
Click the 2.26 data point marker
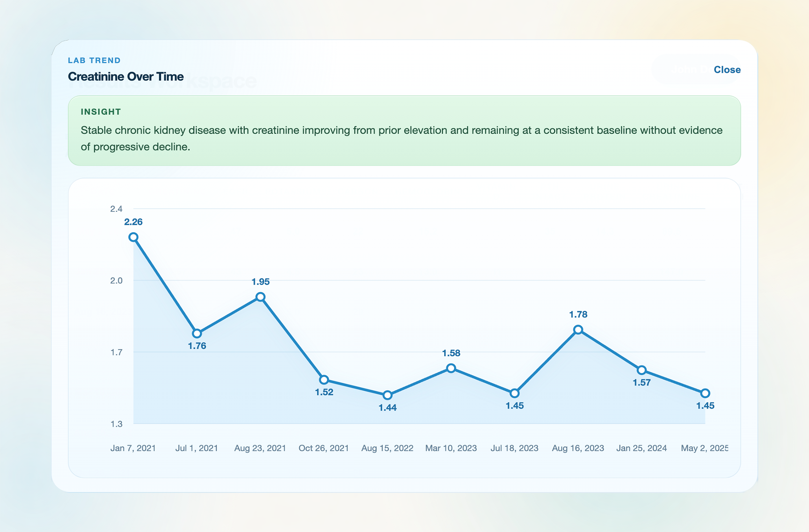(x=133, y=237)
